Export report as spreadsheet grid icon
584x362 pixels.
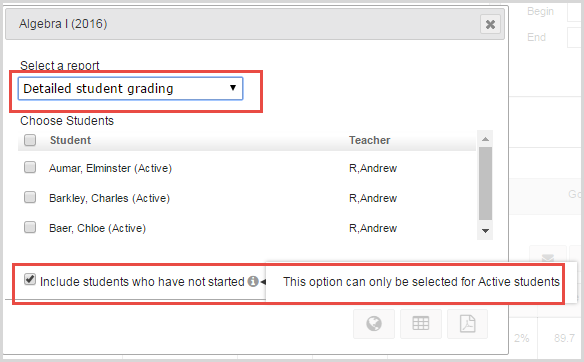421,324
